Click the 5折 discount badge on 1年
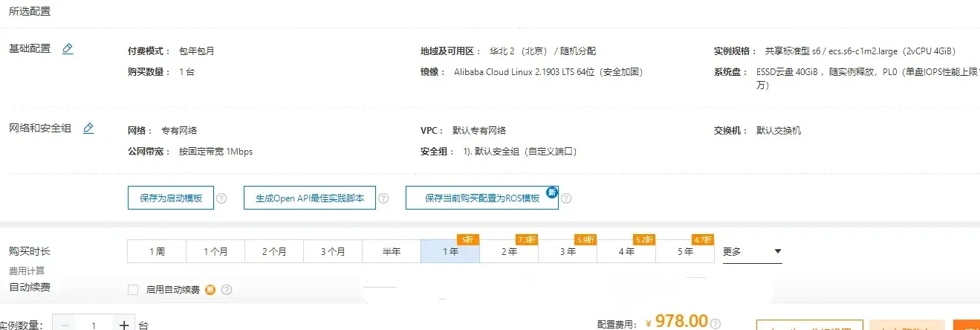This screenshot has width=980, height=330. [467, 239]
